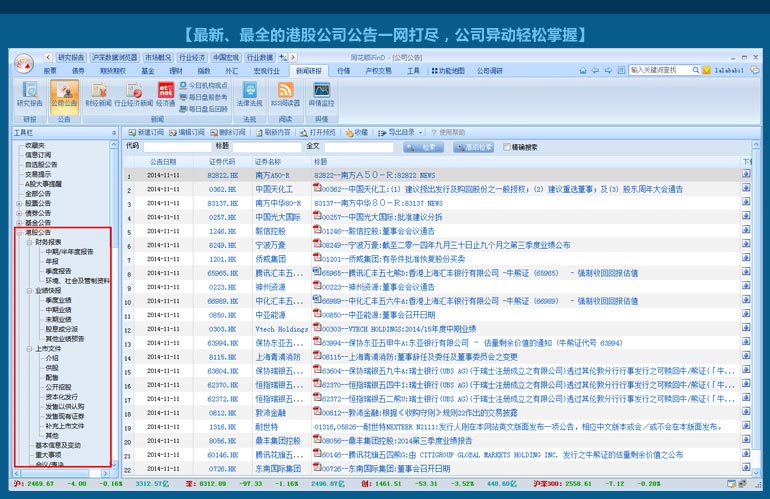The height and width of the screenshot is (499, 770).
Task: Switch to the 行情 ribbon tab
Action: pos(344,71)
